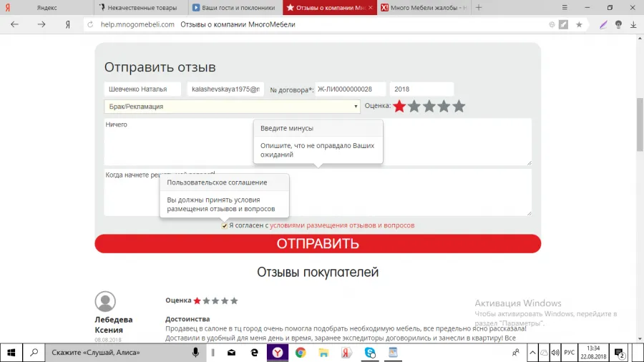Close the Отзывы о компании tab
The width and height of the screenshot is (644, 362).
(371, 7)
